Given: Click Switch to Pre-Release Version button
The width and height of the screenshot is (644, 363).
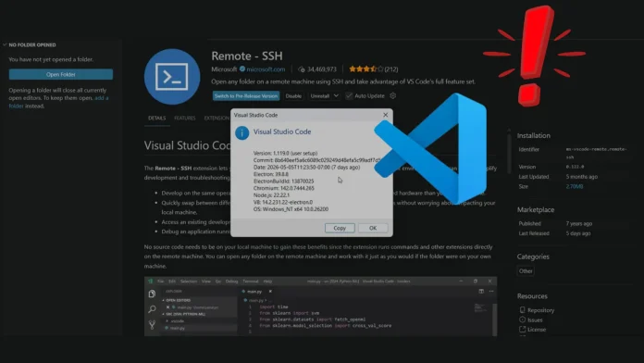Looking at the screenshot, I should (x=246, y=95).
